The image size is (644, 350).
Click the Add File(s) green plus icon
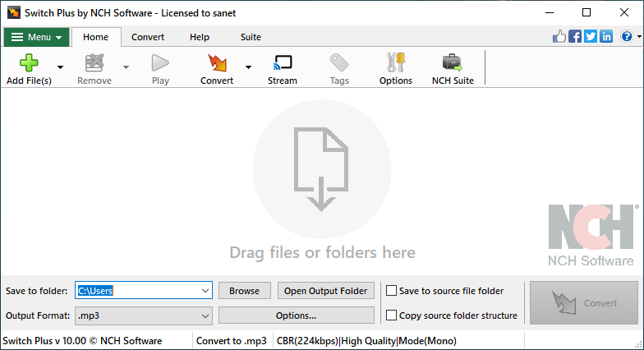click(x=29, y=62)
